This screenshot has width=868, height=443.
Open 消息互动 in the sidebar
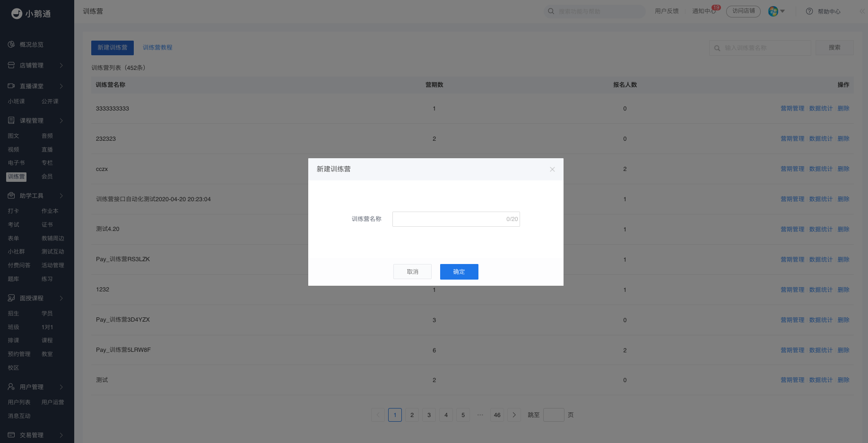[x=19, y=416]
